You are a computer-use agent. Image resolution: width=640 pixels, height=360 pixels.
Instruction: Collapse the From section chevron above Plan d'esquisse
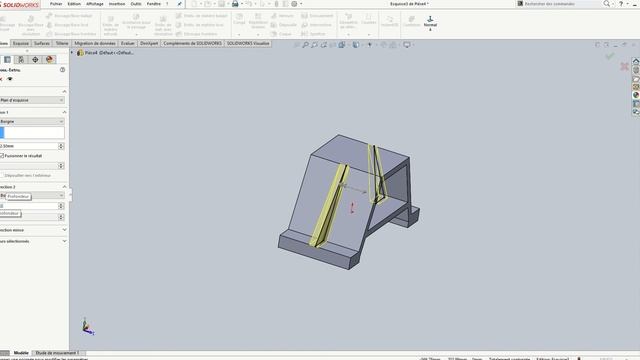coord(64,91)
